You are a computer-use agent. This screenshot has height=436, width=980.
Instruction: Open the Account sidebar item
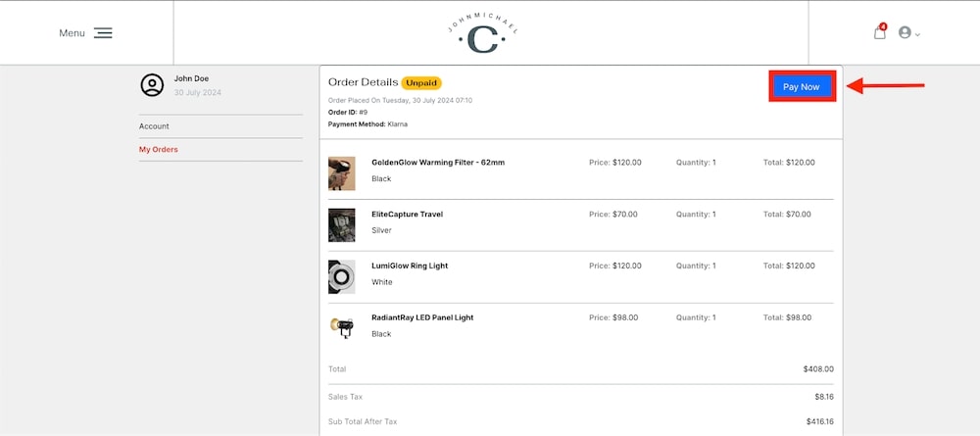pos(154,126)
